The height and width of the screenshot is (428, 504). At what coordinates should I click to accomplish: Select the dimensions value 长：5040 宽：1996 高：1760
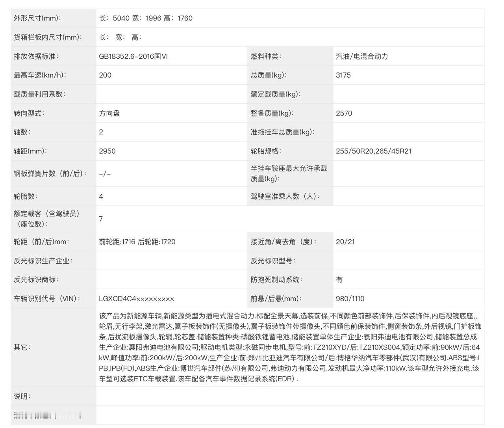(146, 18)
